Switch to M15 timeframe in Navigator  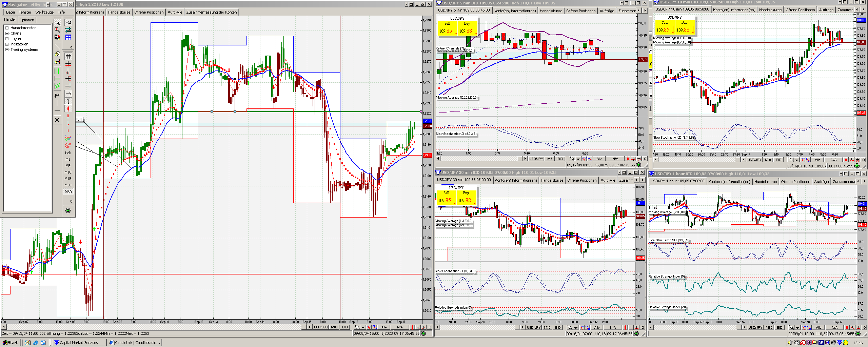pos(68,179)
